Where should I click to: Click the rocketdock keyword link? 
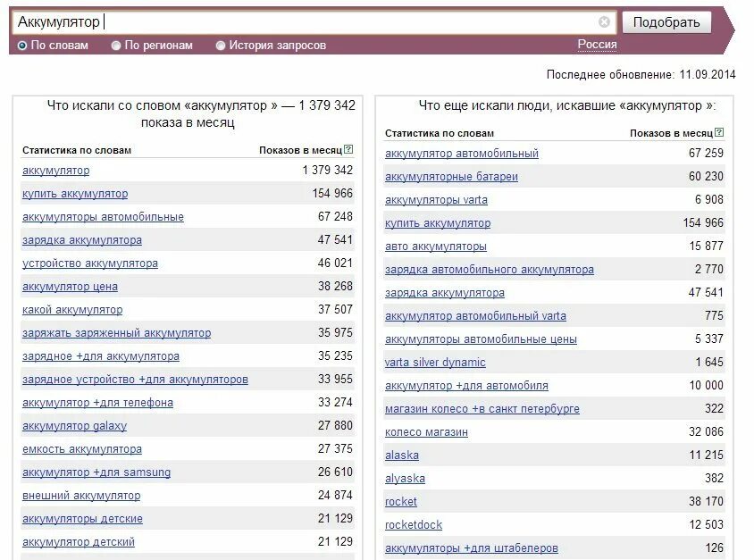412,524
